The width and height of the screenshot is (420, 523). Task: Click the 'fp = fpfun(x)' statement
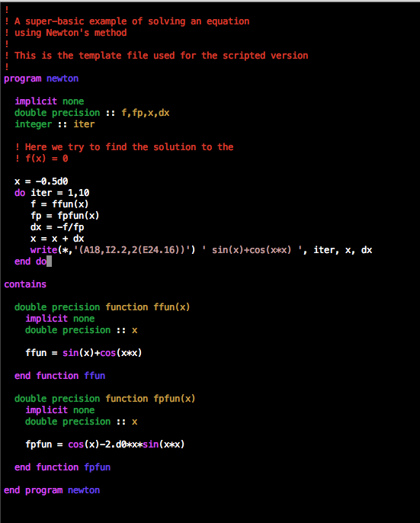pyautogui.click(x=65, y=216)
